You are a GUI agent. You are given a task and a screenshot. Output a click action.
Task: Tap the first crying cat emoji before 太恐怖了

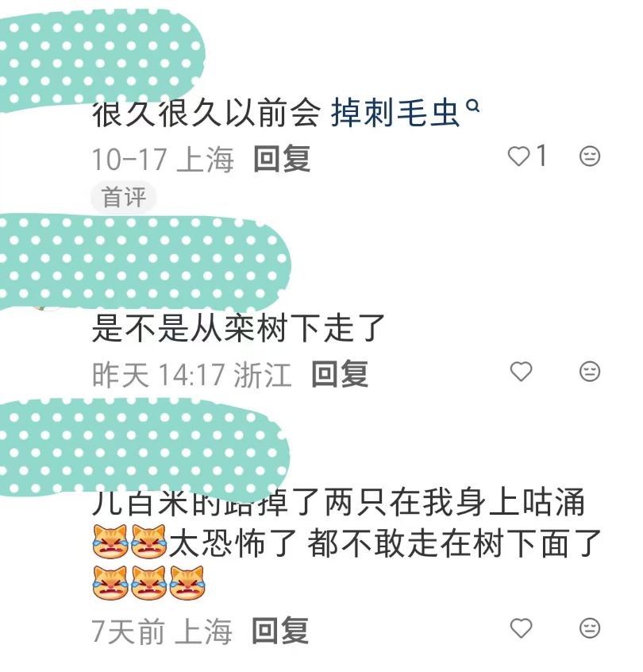click(x=110, y=542)
